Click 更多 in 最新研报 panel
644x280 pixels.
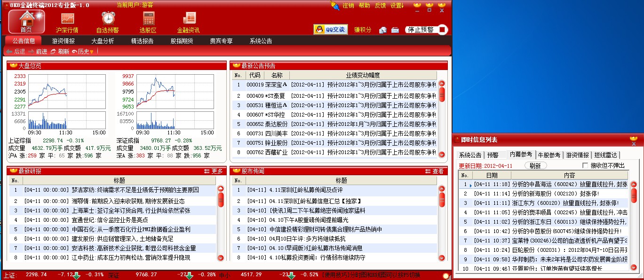(x=217, y=171)
